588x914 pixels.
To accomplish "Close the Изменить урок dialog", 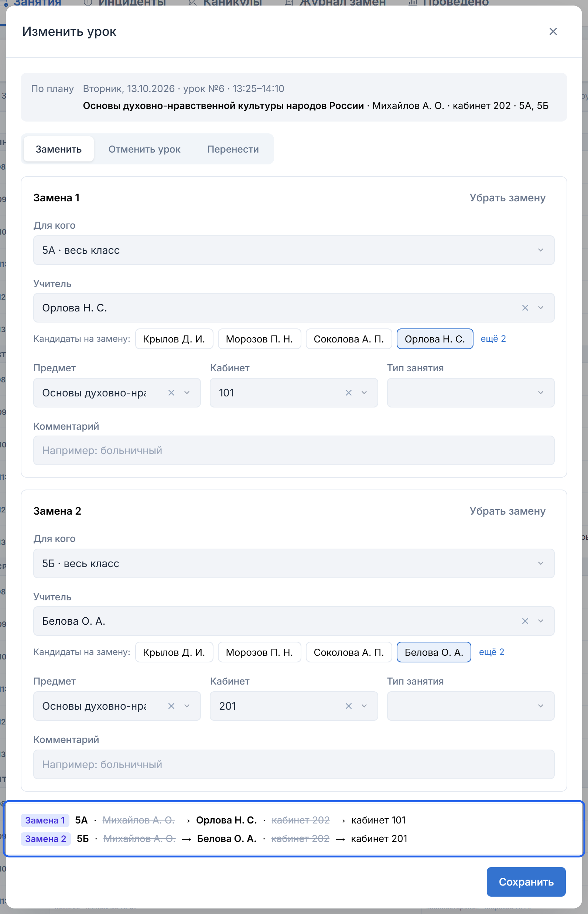I will tap(553, 31).
